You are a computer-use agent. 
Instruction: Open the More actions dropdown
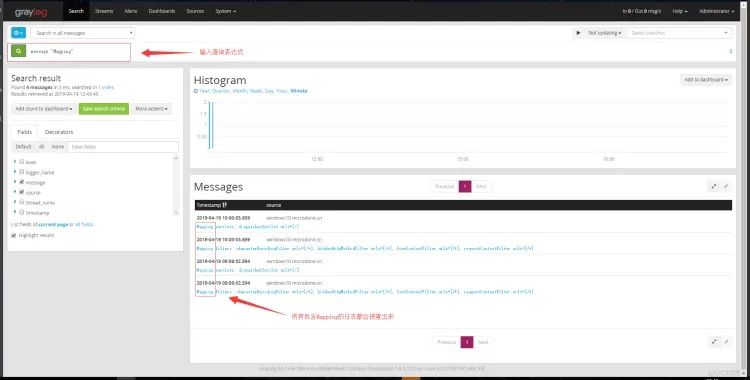point(151,109)
